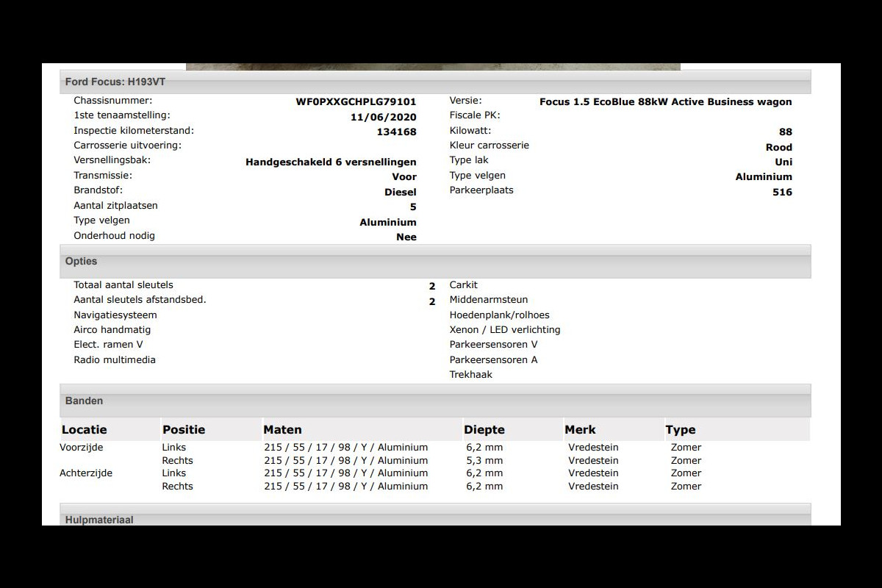Image resolution: width=882 pixels, height=588 pixels.
Task: Click the Merk column header
Action: coord(580,430)
